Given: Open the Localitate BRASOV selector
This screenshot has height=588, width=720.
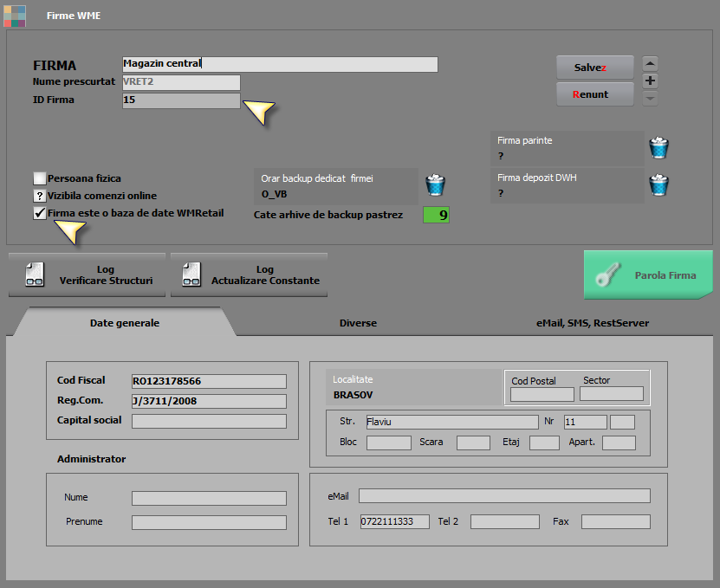Looking at the screenshot, I should 413,387.
